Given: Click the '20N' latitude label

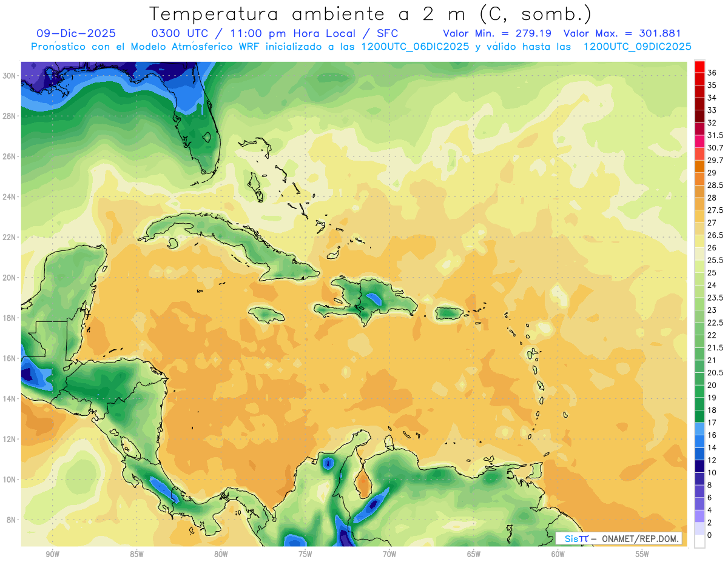Looking at the screenshot, I should pos(10,278).
